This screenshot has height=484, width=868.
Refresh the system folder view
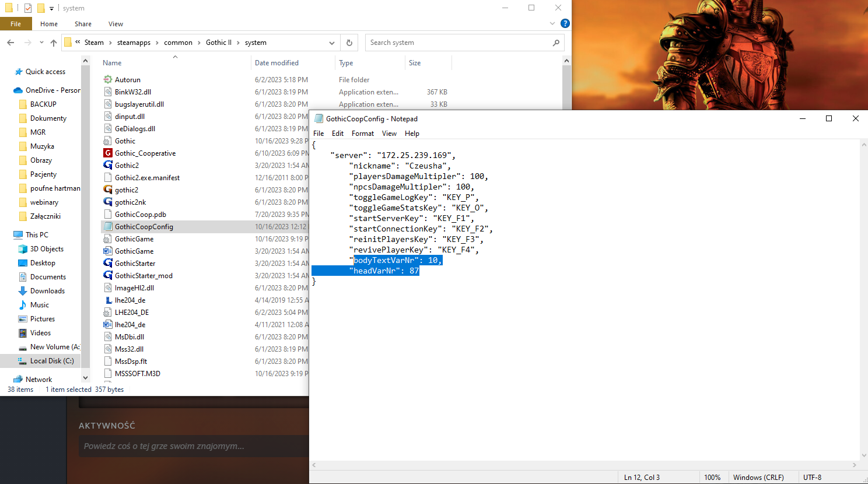[349, 43]
